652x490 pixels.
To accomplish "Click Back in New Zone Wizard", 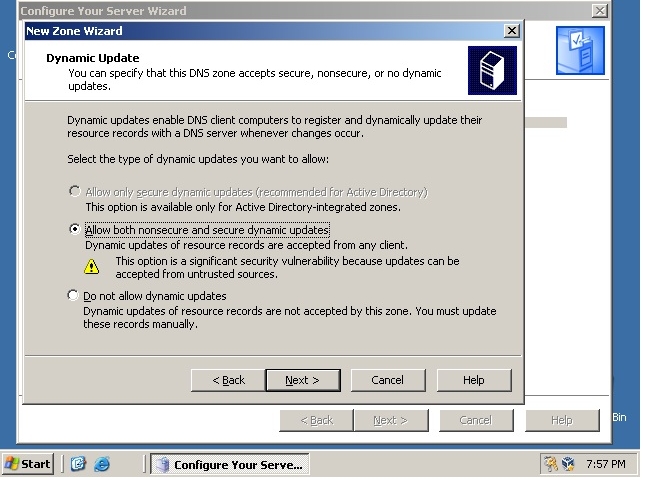I will [228, 380].
